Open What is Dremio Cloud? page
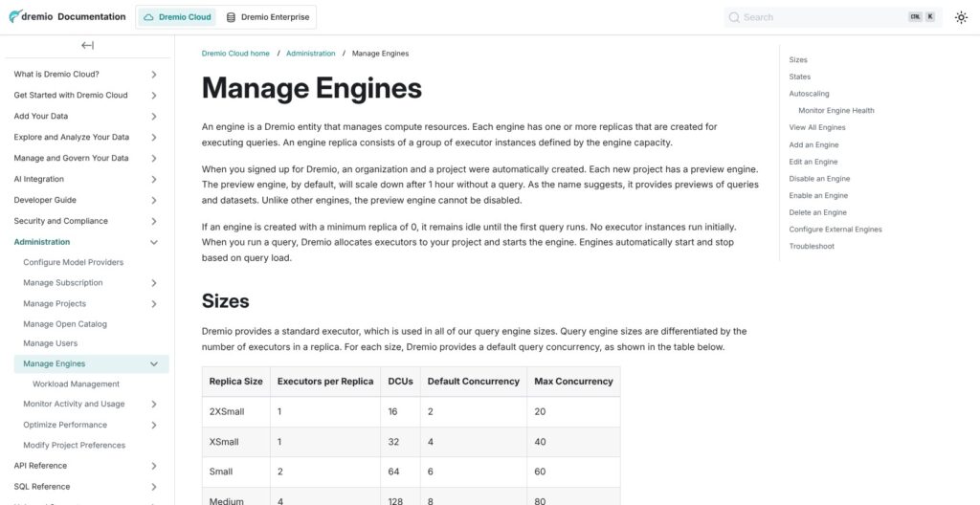This screenshot has height=505, width=980. click(x=56, y=75)
